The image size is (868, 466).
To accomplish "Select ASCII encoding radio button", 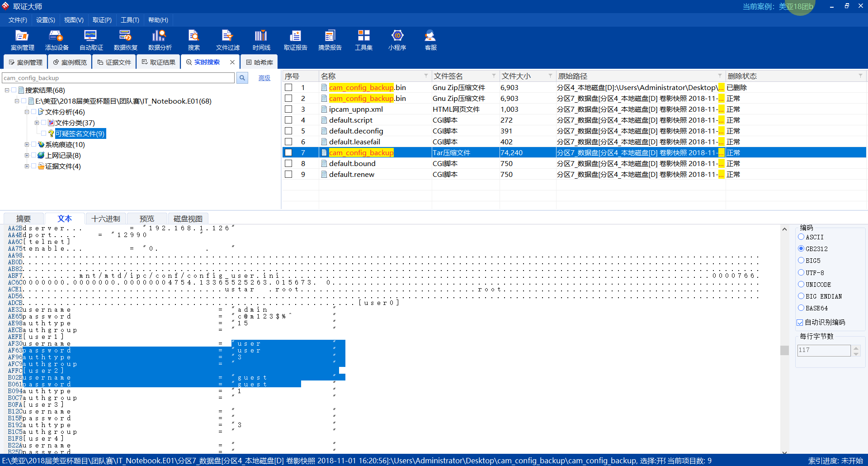I will [x=801, y=237].
